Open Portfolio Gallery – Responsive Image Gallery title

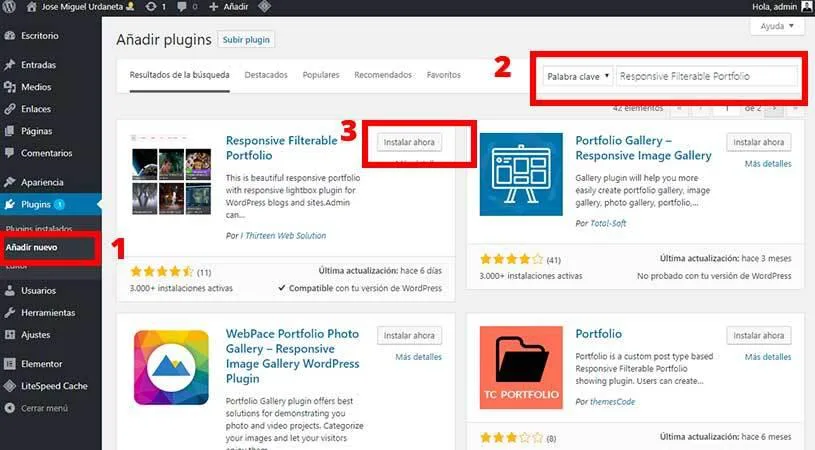[x=643, y=148]
